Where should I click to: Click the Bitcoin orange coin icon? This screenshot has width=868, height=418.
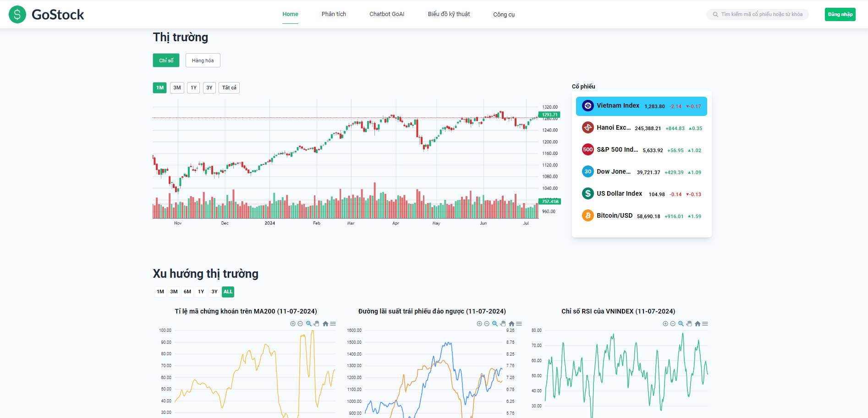pos(588,215)
